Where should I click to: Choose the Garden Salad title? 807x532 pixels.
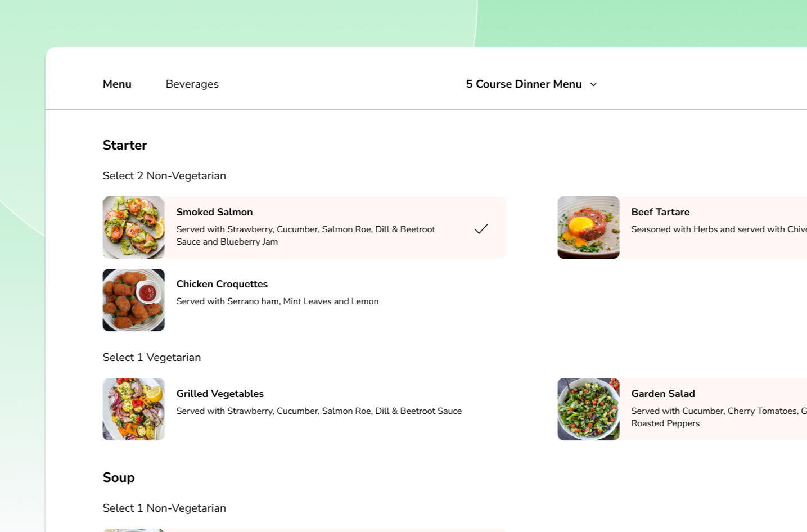663,394
